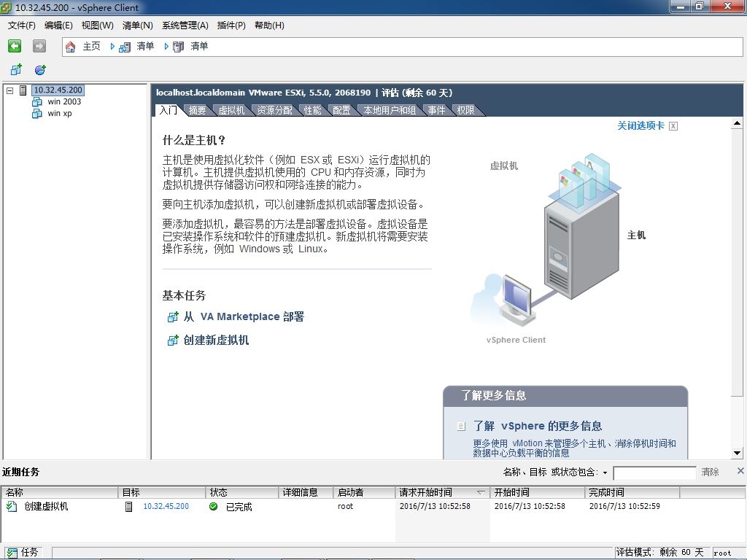Select the win 2003 tree item
The image size is (747, 560).
64,101
